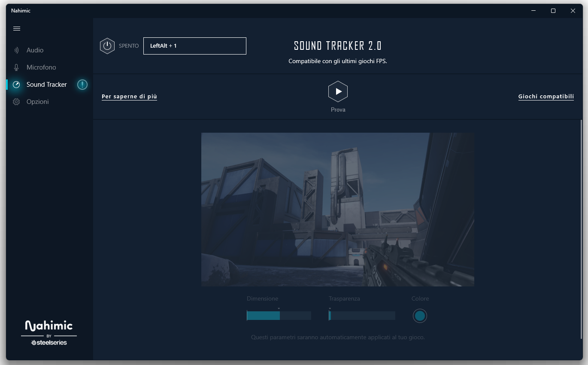
Task: Minimize the Nahimic window
Action: pos(533,11)
